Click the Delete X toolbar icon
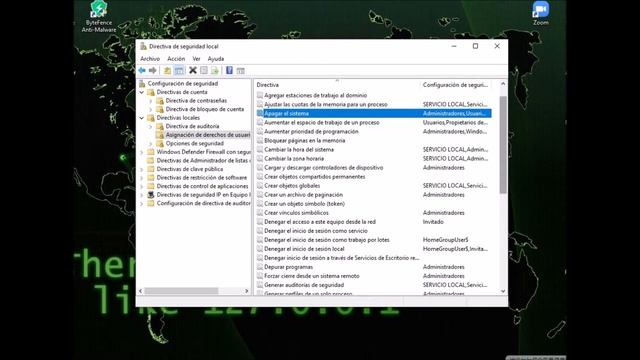 point(193,71)
